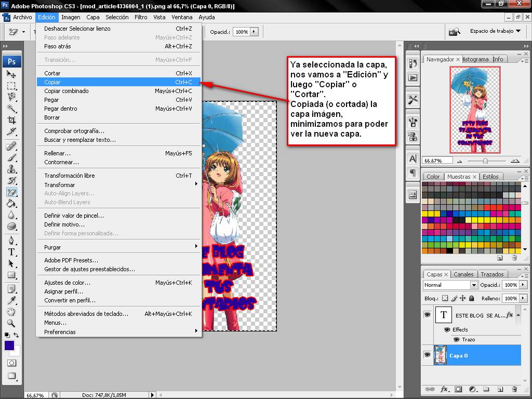Select the Blur tool
This screenshot has height=399, width=532.
coord(11,215)
